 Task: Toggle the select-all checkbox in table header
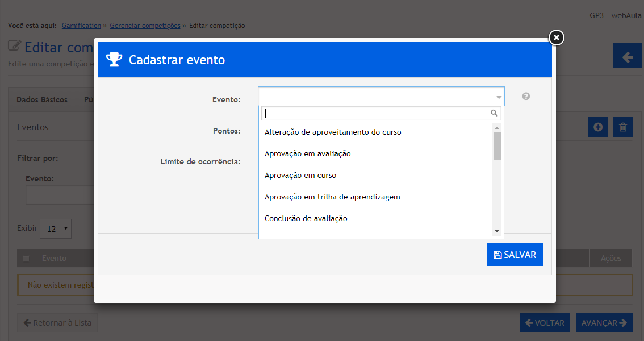(x=26, y=259)
